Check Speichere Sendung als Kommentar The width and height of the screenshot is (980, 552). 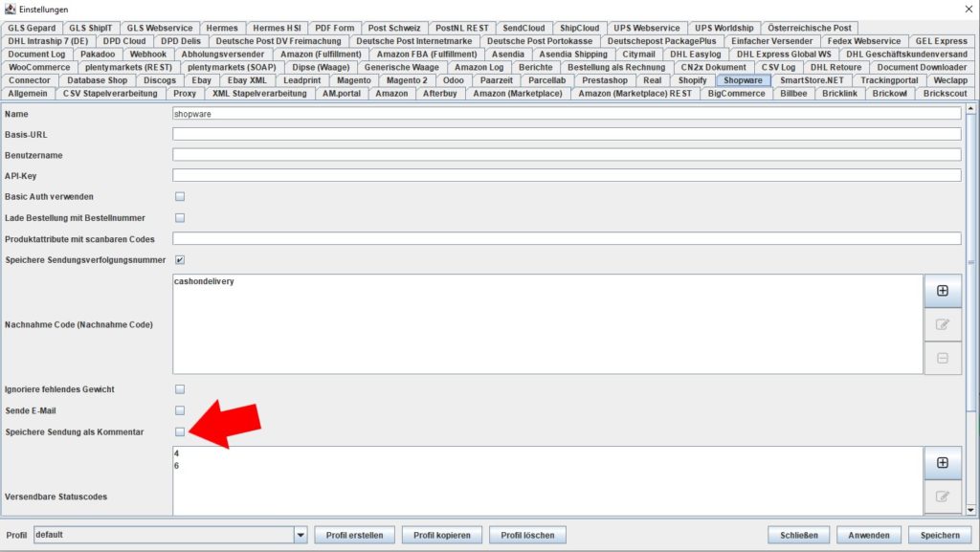[180, 432]
